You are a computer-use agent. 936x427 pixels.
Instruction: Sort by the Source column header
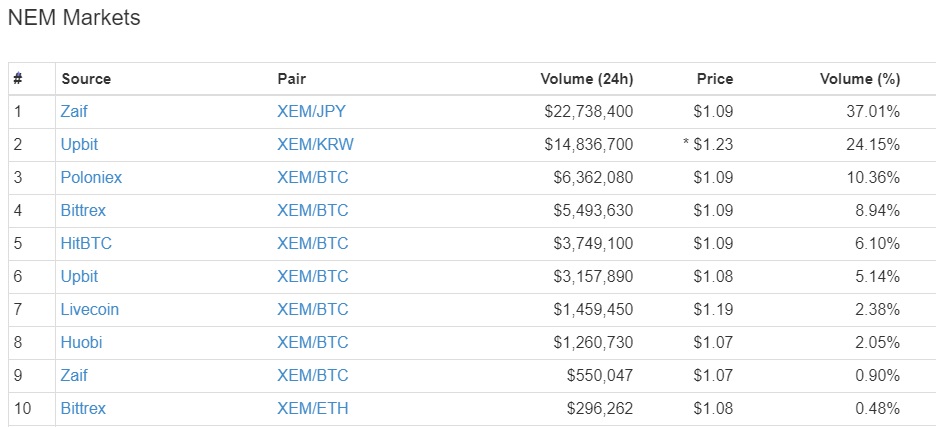click(x=86, y=79)
